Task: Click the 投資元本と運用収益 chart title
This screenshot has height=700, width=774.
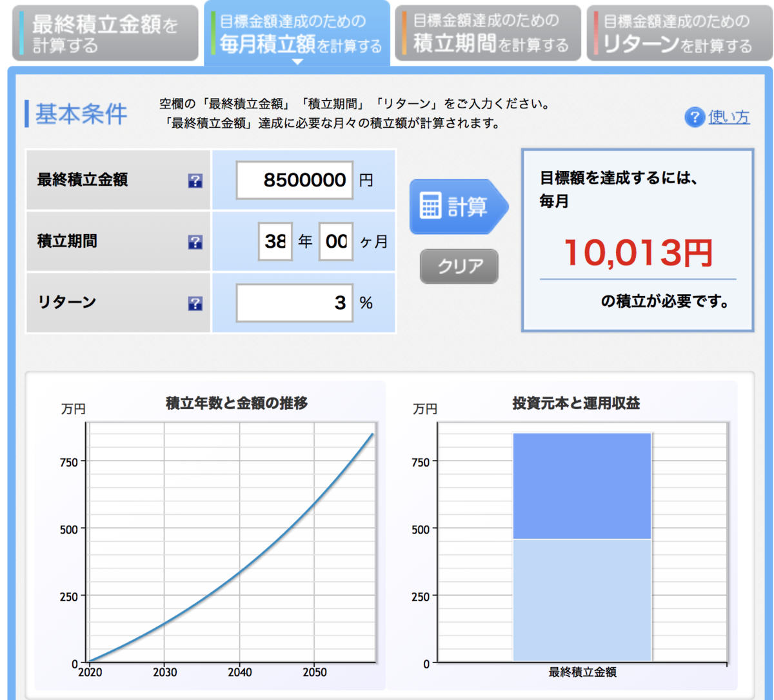Action: pos(576,403)
